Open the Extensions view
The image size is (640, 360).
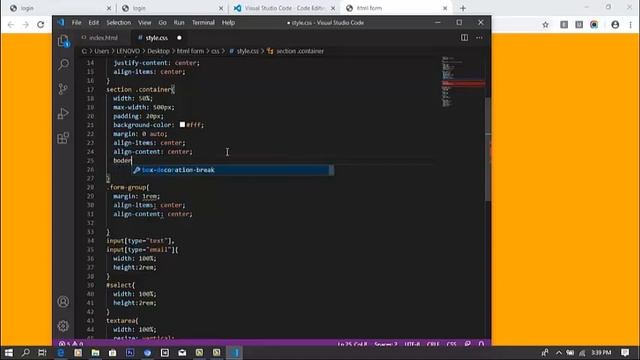pos(63,138)
